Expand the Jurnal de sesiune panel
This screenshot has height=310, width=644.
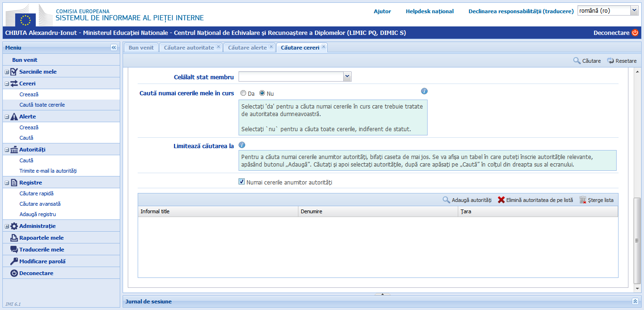[635, 301]
